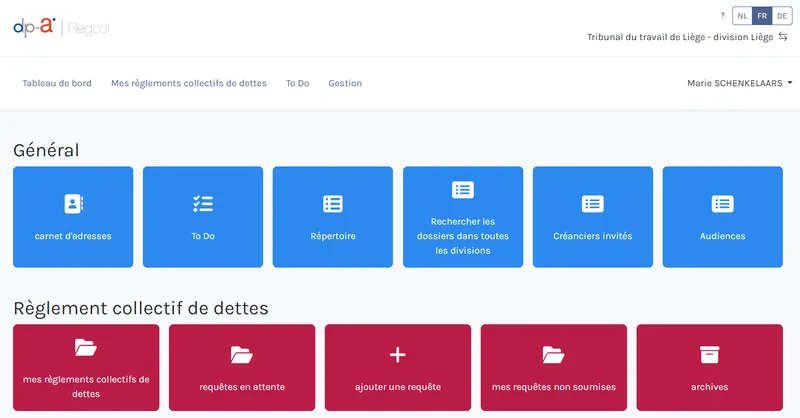Switch language to DE
800x418 pixels.
[x=782, y=16]
